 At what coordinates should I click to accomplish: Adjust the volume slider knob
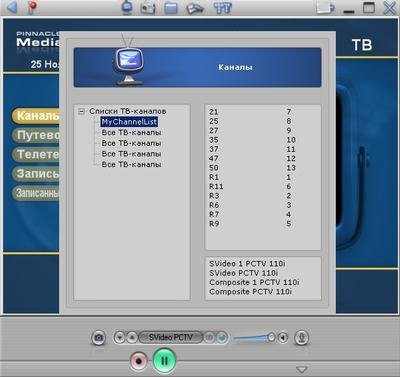(271, 337)
